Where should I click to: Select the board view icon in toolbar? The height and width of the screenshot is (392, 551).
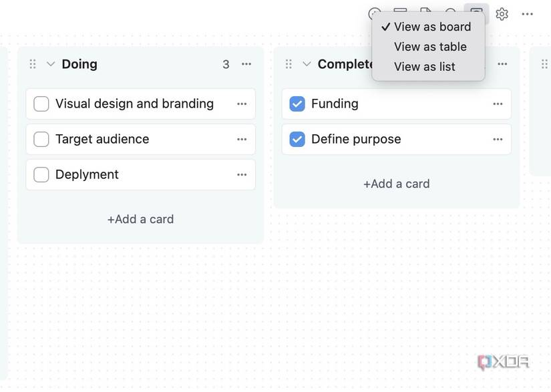[475, 13]
